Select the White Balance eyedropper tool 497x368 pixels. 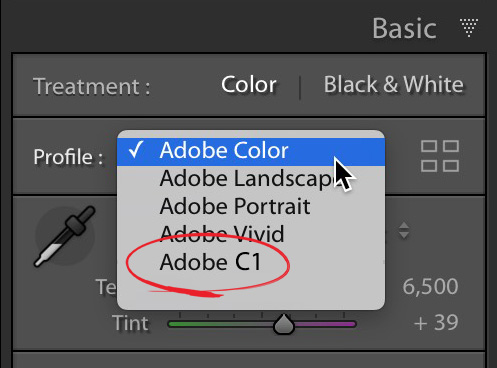65,236
